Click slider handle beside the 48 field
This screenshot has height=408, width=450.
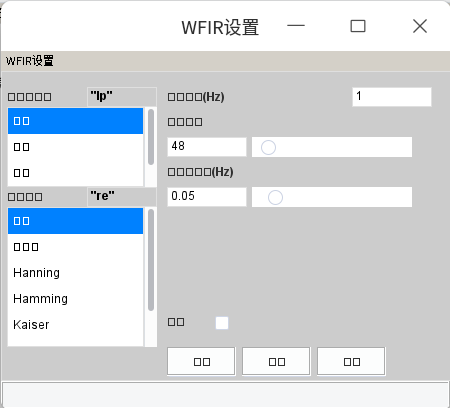[268, 147]
